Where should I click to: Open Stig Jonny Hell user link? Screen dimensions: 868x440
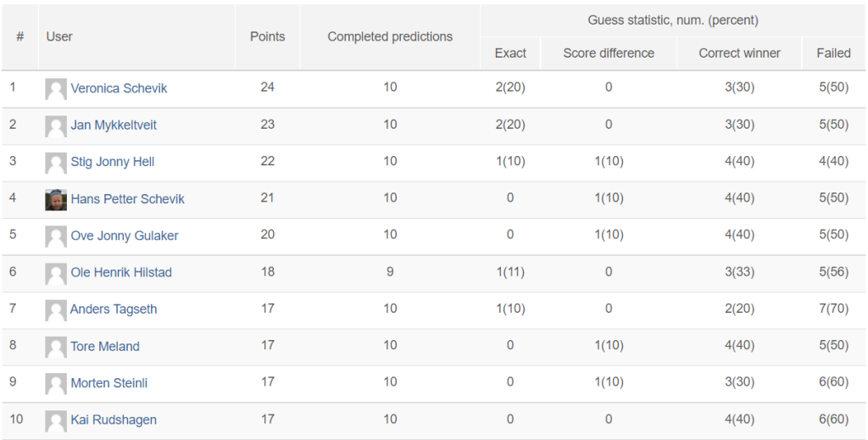(113, 162)
